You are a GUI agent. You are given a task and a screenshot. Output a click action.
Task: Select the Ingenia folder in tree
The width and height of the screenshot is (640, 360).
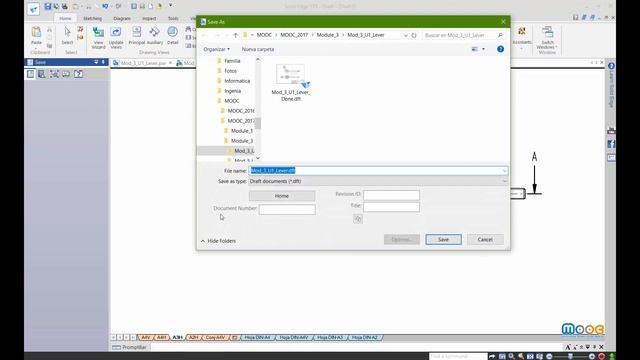232,91
